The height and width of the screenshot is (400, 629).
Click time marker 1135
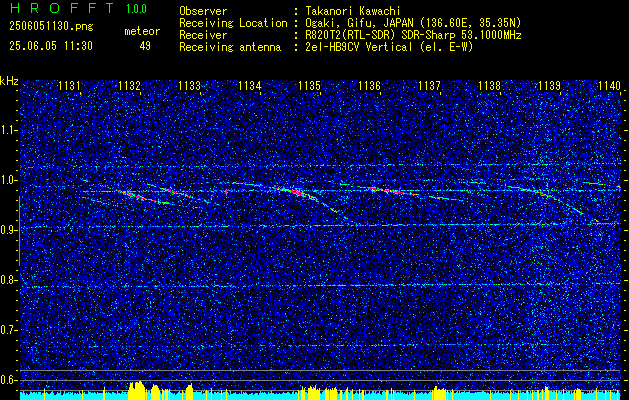(x=310, y=85)
